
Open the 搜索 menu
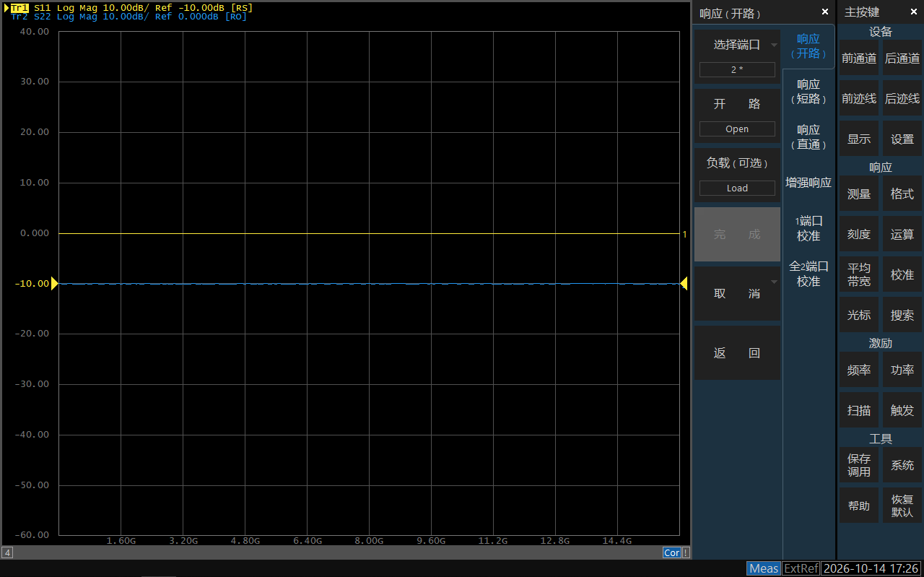[902, 316]
